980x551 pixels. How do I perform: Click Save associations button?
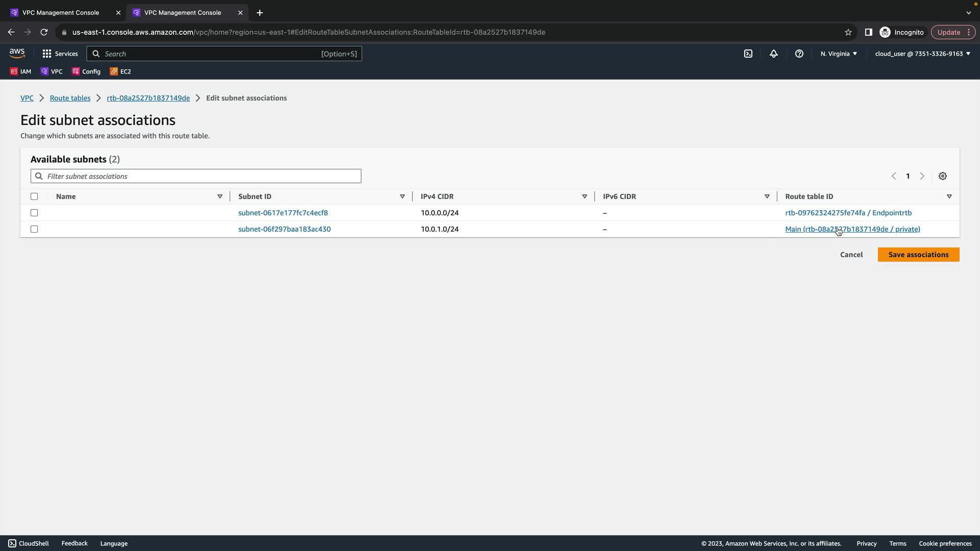click(x=918, y=255)
